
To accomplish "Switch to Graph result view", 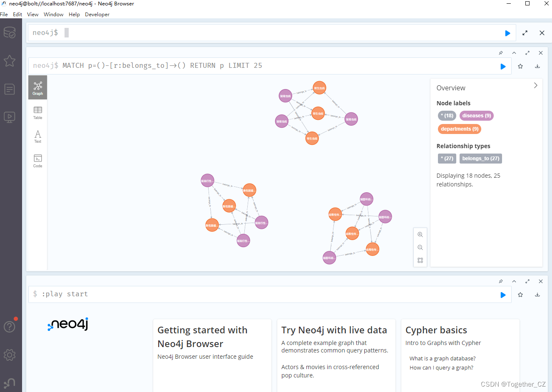I will [x=38, y=88].
